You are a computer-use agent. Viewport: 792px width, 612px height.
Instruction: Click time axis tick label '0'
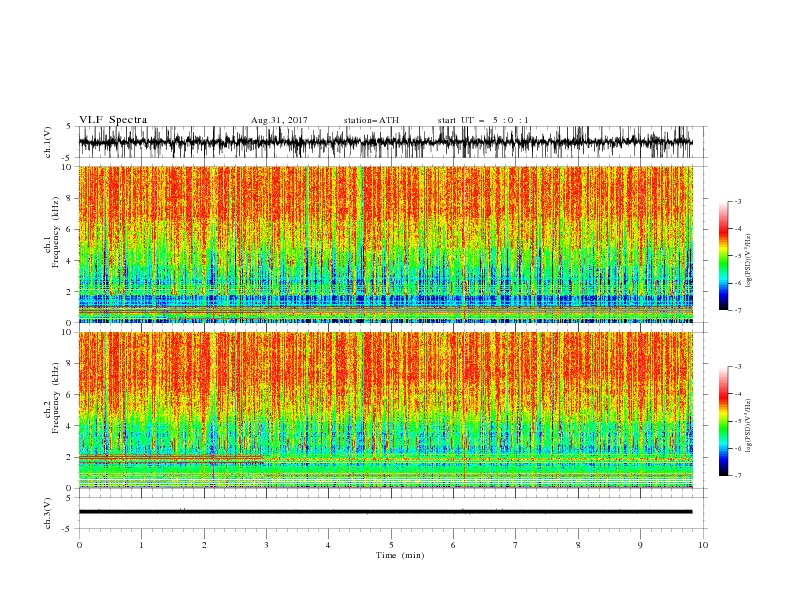click(79, 545)
